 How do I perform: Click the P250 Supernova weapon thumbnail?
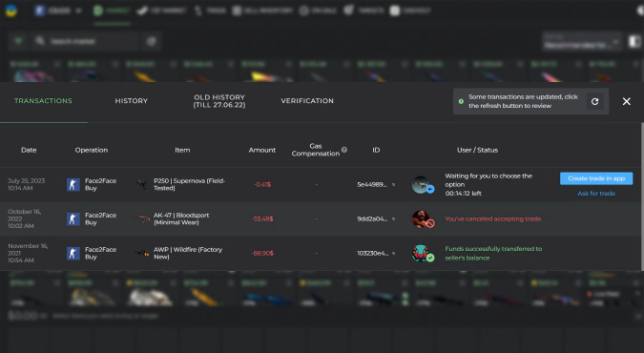[142, 184]
